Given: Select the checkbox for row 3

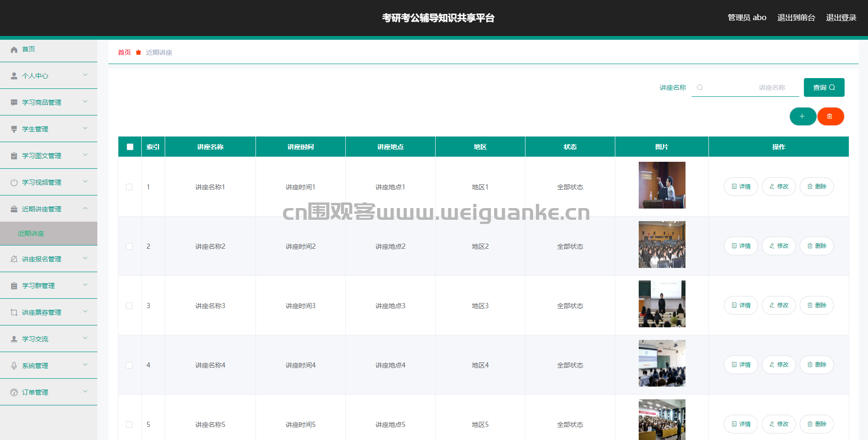Looking at the screenshot, I should point(129,306).
